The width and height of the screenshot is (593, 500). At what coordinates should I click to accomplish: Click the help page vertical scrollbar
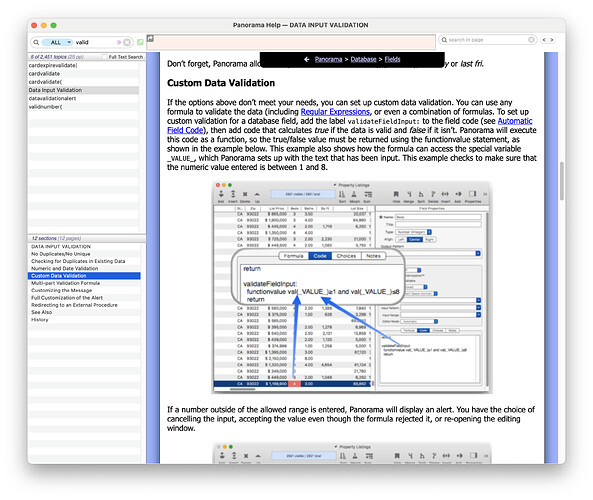click(x=562, y=181)
